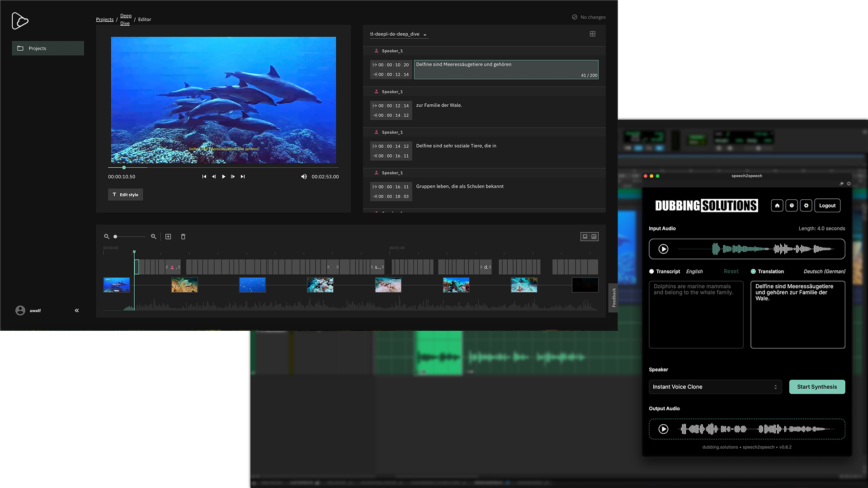Click the Logout button in DubbingSolutions
The width and height of the screenshot is (868, 488).
click(x=827, y=206)
